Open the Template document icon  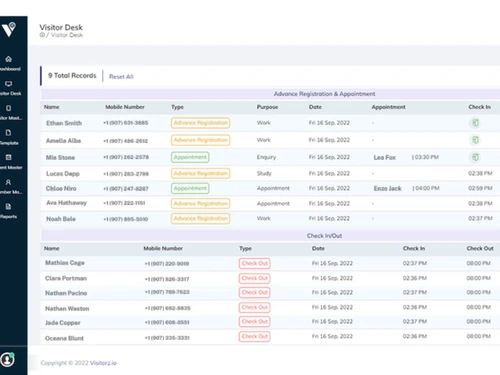pos(8,133)
